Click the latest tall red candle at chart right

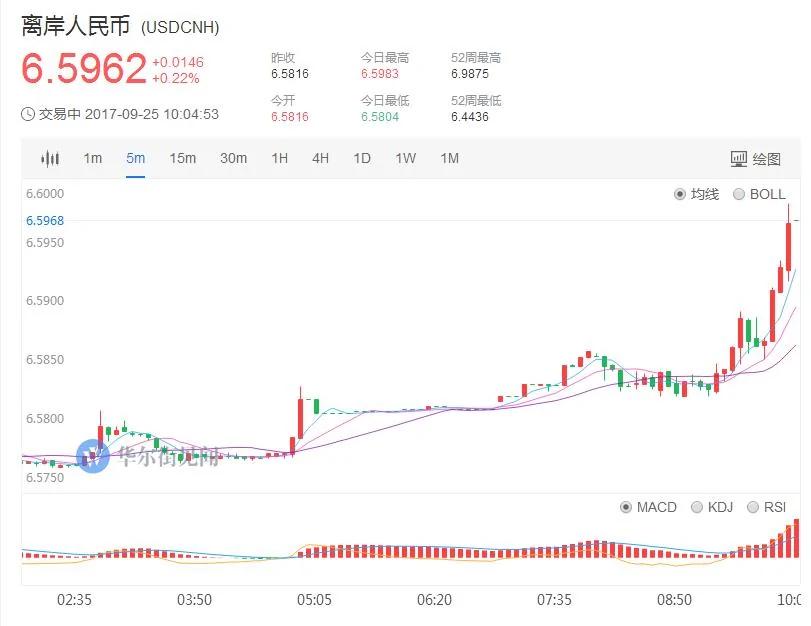pyautogui.click(x=788, y=246)
